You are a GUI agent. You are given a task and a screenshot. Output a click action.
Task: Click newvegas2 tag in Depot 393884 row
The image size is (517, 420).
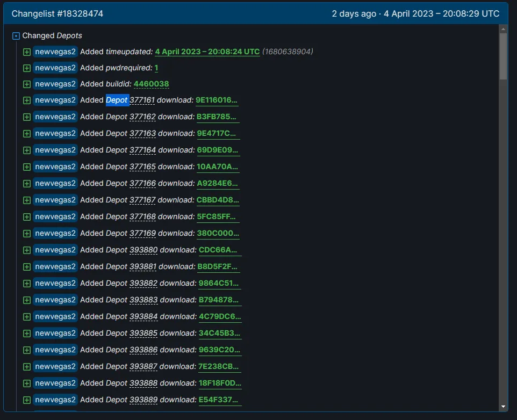pos(55,316)
